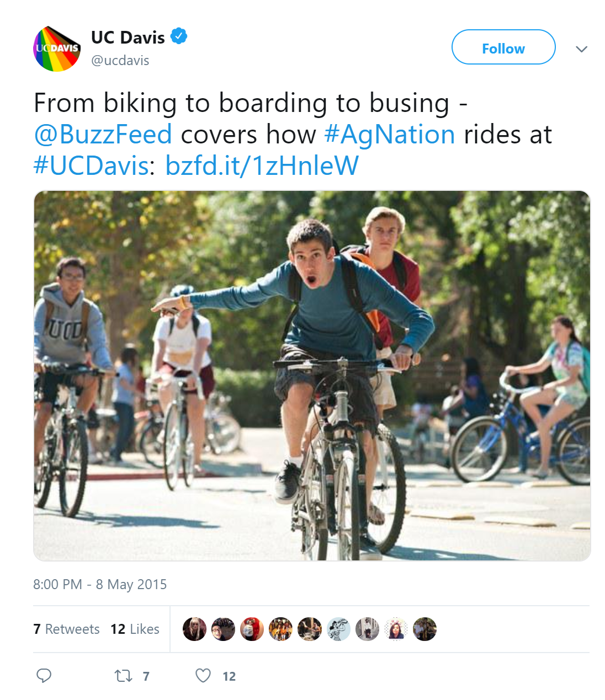Follow the UC Davis account
Viewport: 605px width, 700px height.
503,47
